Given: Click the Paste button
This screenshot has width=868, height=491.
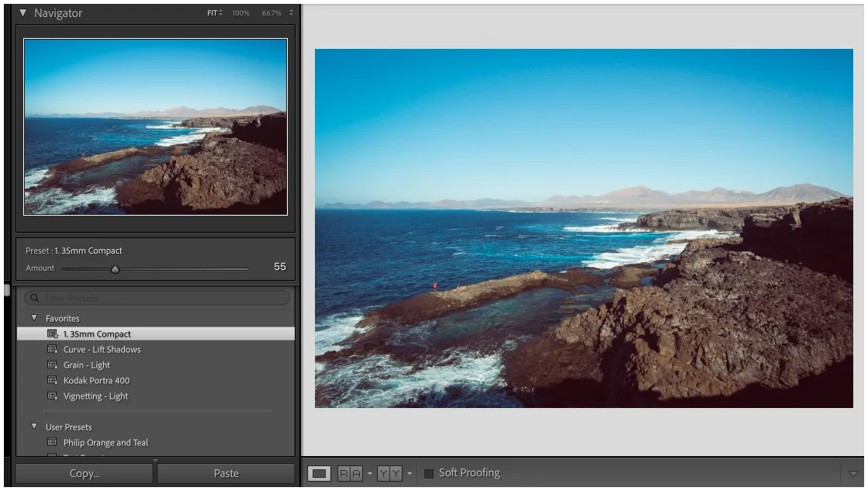Looking at the screenshot, I should 226,473.
